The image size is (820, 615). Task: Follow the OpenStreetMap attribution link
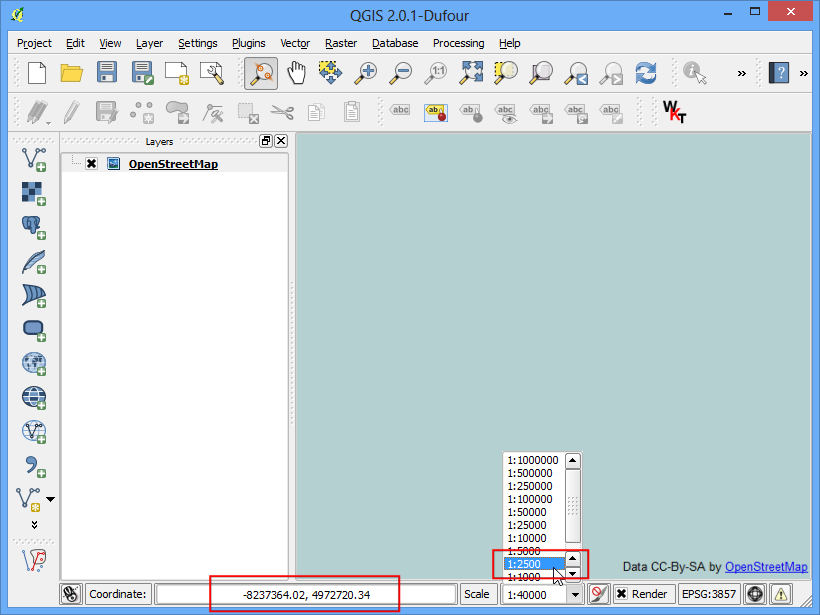766,567
